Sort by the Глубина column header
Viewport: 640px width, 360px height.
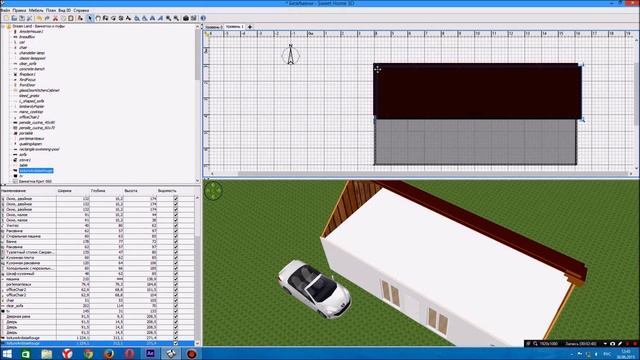(x=106, y=191)
